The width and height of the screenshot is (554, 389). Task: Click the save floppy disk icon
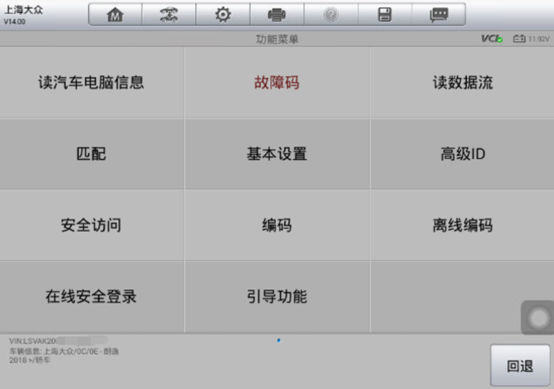pos(385,14)
